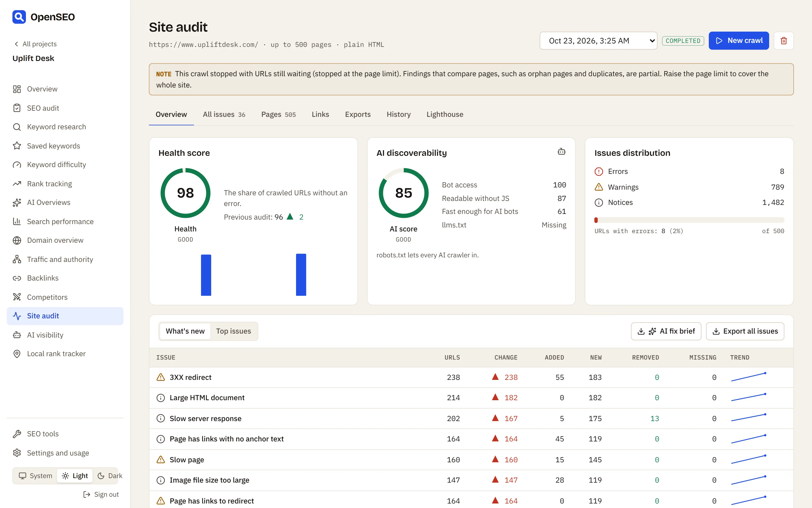Click the robot icon in AI discoverability card
The width and height of the screenshot is (812, 508).
tap(561, 152)
